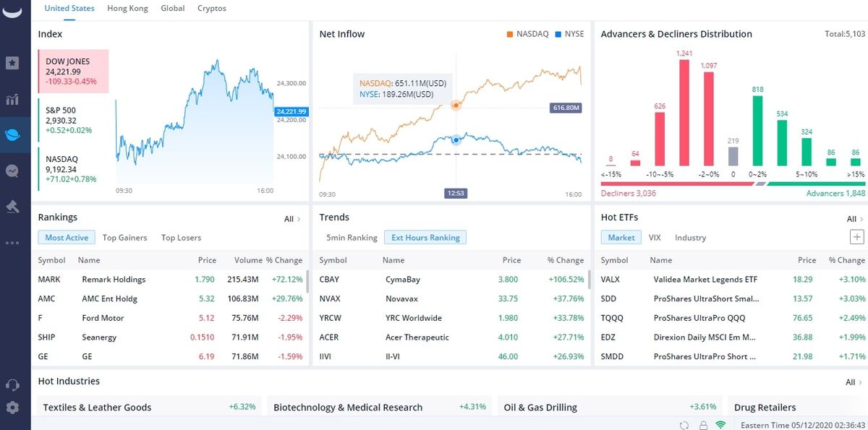Click the refresh icon in the status bar
This screenshot has width=868, height=430.
click(x=683, y=426)
